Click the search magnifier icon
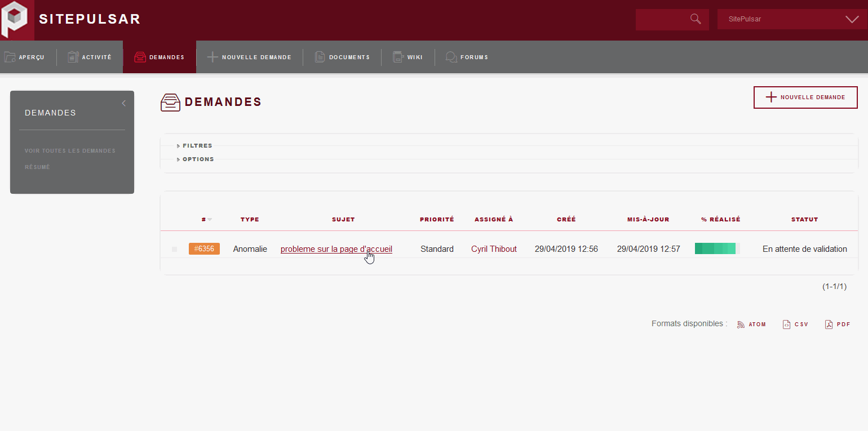 696,19
